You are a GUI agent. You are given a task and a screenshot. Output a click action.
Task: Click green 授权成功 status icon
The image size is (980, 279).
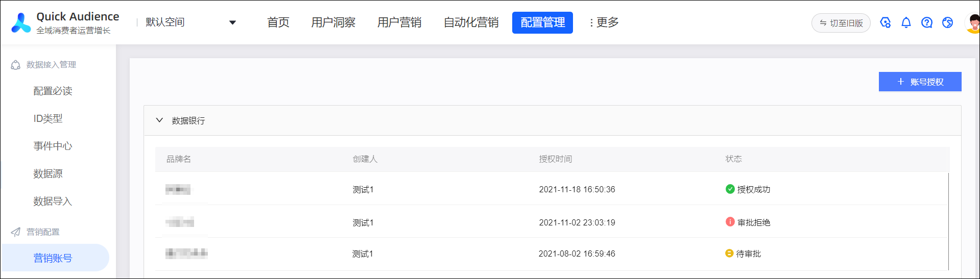point(730,189)
